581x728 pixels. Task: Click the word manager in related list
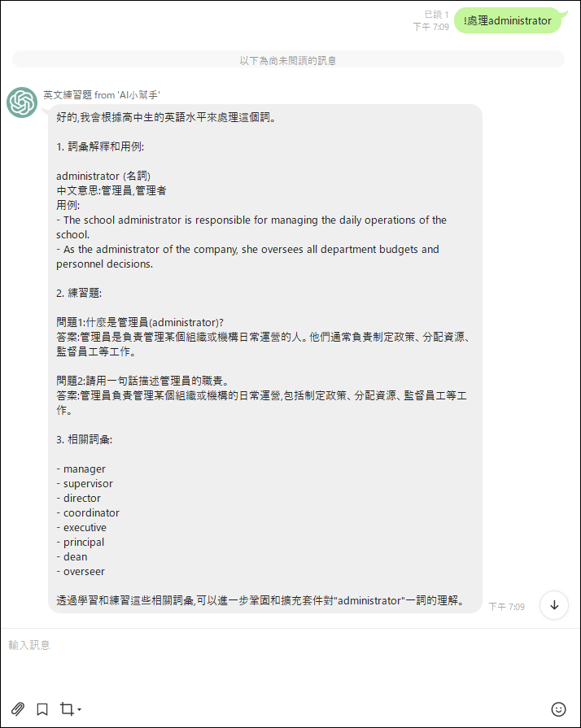point(85,469)
